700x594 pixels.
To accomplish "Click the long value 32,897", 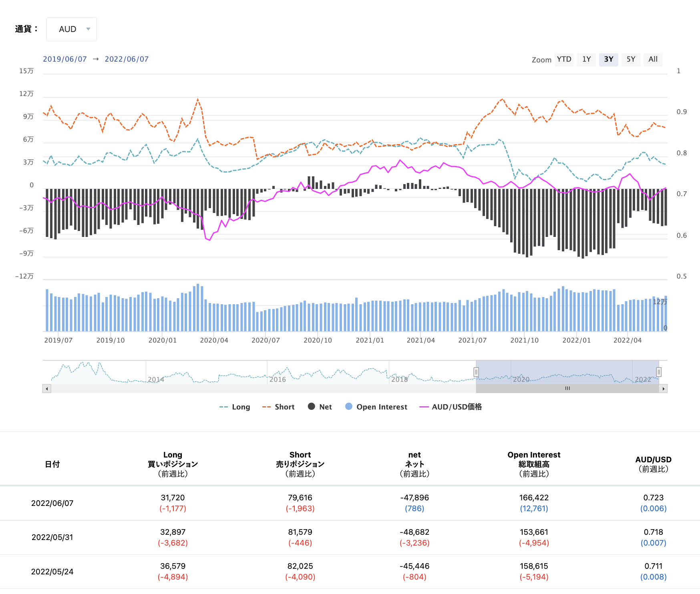I will (x=173, y=532).
